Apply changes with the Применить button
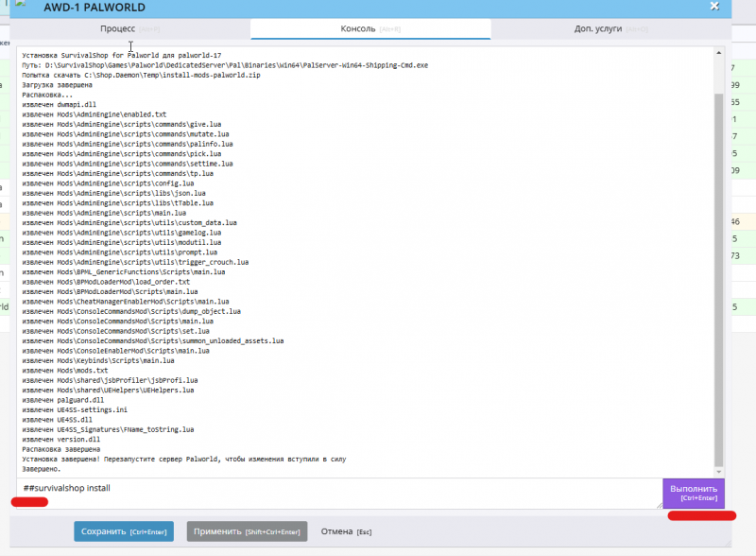Viewport: 756px width, 556px height. (248, 531)
